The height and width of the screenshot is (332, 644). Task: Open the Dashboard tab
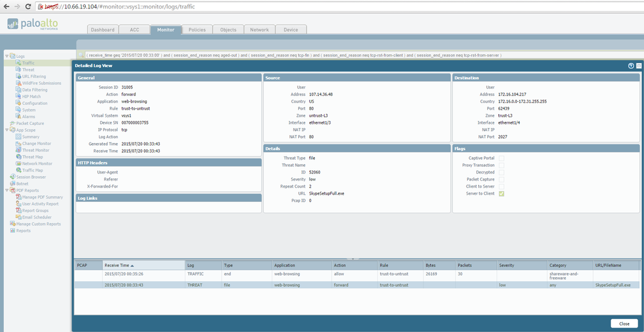[x=103, y=30]
